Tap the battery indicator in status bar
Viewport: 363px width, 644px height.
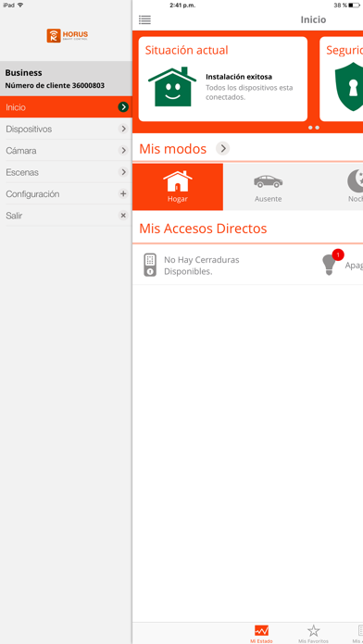[x=354, y=6]
